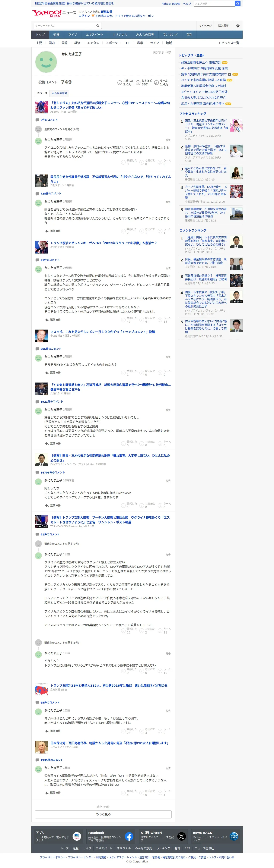Open article 日本保守党・百田尚樹代表 headline

tap(109, 743)
